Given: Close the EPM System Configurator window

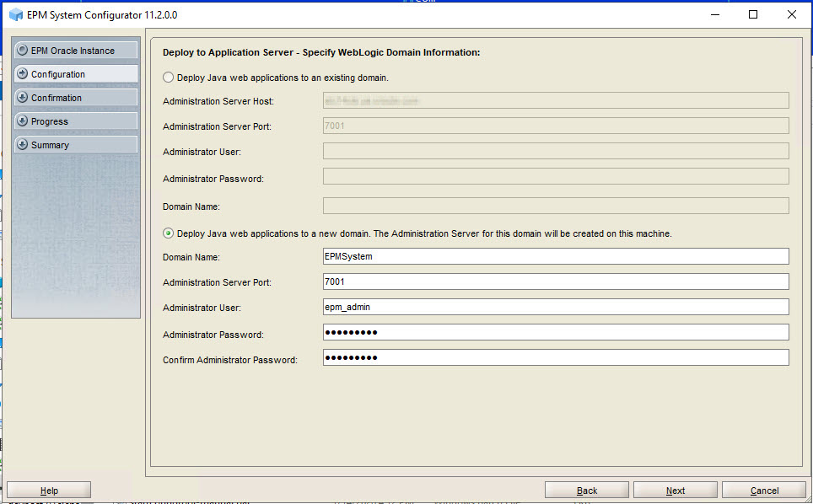Looking at the screenshot, I should point(792,14).
